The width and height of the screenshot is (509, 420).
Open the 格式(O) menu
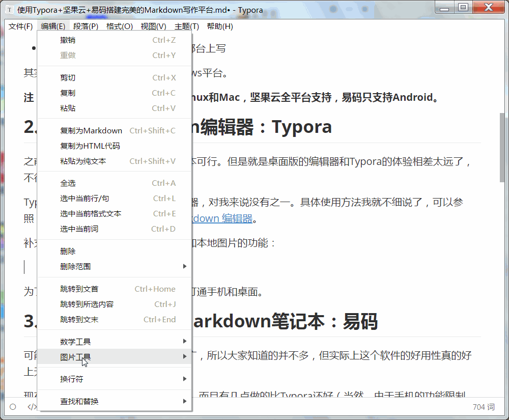pyautogui.click(x=120, y=26)
